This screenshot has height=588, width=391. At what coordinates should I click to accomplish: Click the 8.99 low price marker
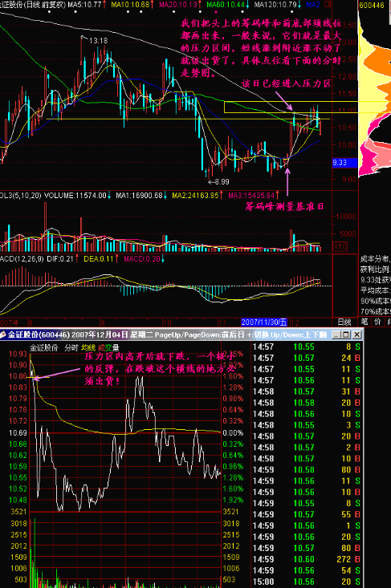pyautogui.click(x=221, y=182)
